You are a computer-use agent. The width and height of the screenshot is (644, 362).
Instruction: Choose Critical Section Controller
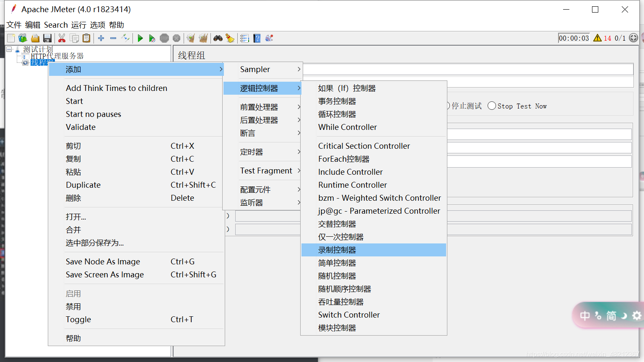[374, 146]
